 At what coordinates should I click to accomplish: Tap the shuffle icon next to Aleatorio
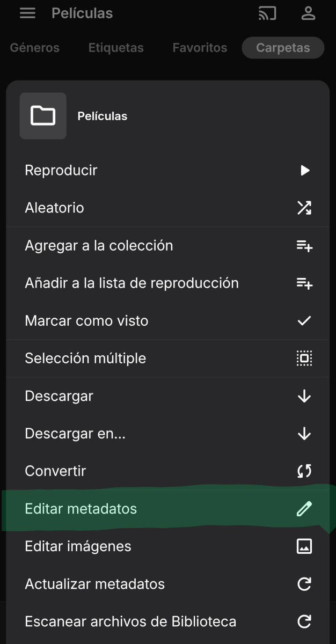click(x=304, y=208)
